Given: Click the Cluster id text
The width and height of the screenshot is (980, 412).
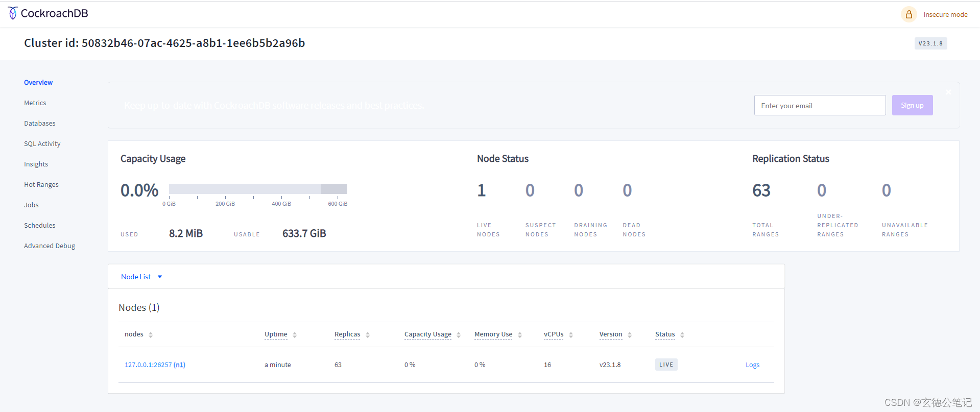Looking at the screenshot, I should coord(164,43).
